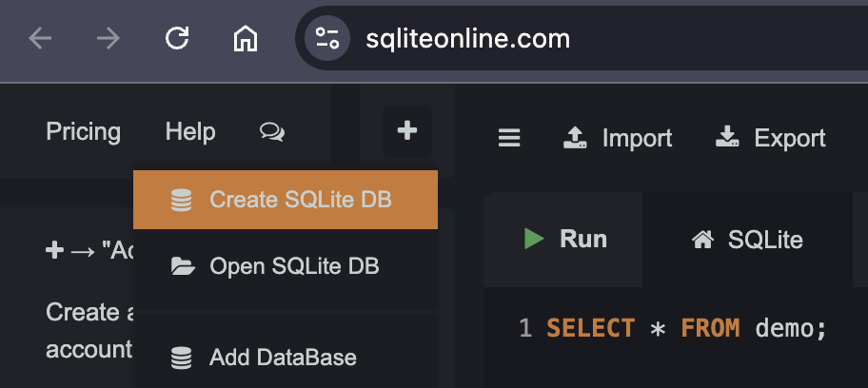
Task: Click the plus add-connection button
Action: pyautogui.click(x=407, y=130)
